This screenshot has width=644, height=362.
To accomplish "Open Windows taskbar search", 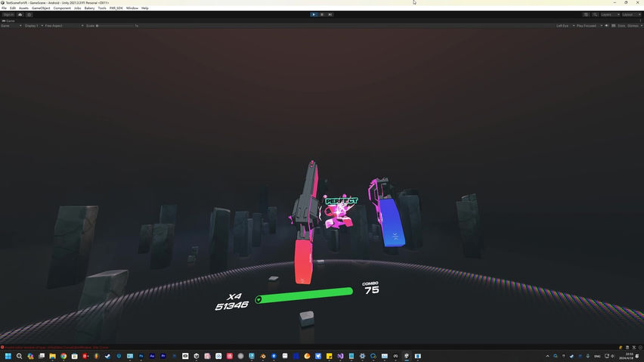I will (x=19, y=356).
